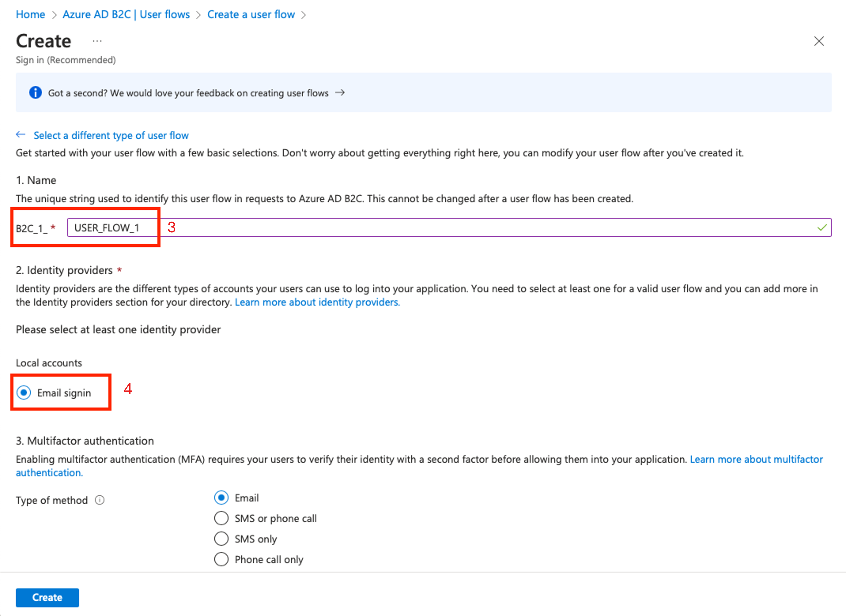Go to Home breadcrumb
The image size is (846, 616).
pos(30,15)
